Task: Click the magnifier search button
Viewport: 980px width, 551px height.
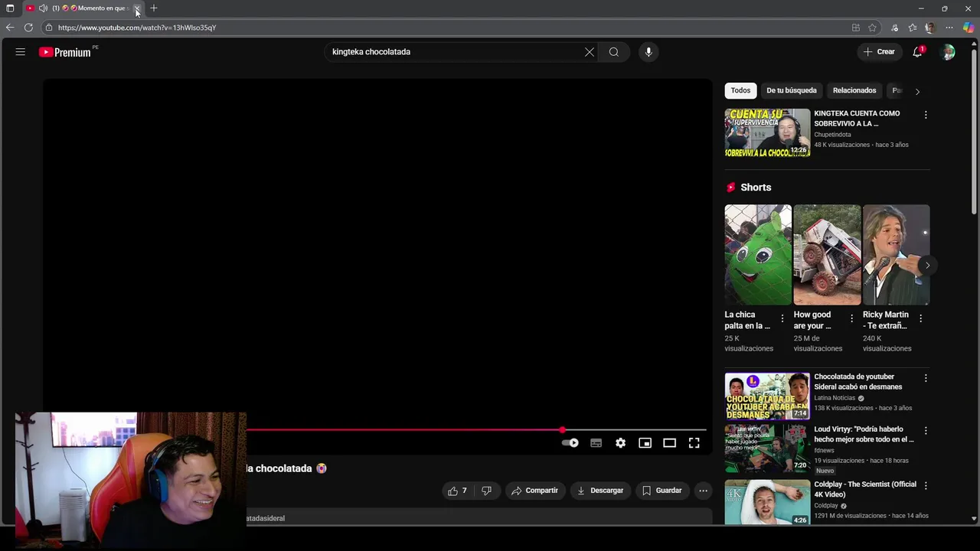Action: tap(614, 52)
